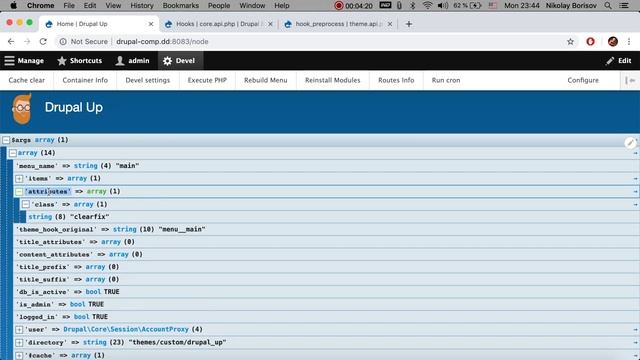
Task: Expand the '#cache' array
Action: [19, 356]
